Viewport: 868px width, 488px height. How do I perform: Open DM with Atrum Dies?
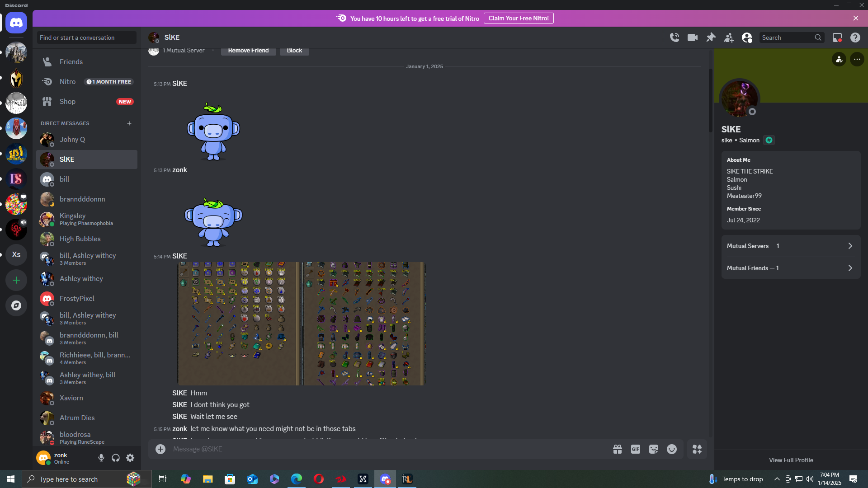click(87, 418)
